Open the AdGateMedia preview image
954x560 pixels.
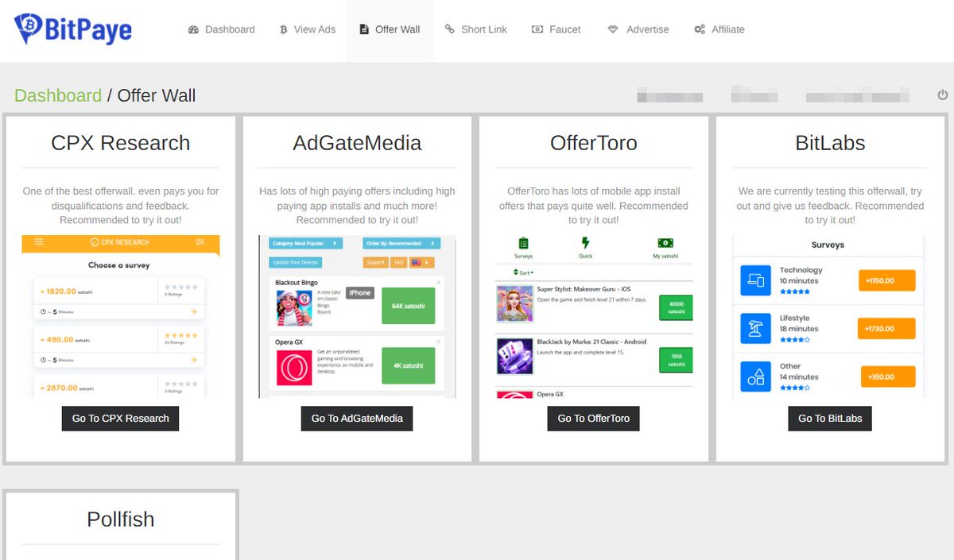(357, 316)
